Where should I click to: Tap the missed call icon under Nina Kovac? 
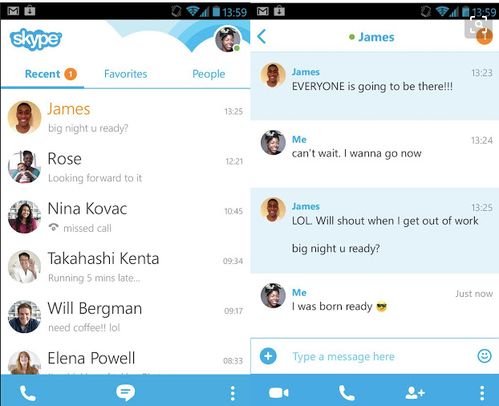(54, 227)
